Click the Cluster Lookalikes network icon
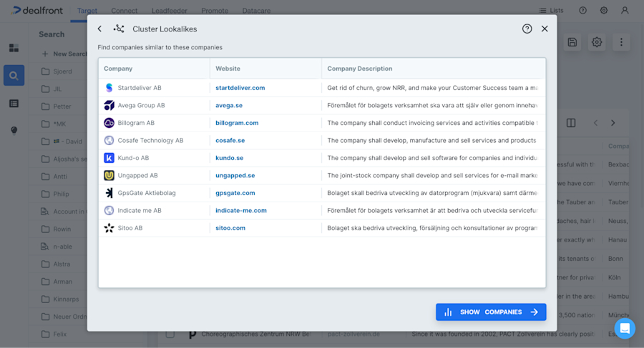644x348 pixels. (119, 29)
